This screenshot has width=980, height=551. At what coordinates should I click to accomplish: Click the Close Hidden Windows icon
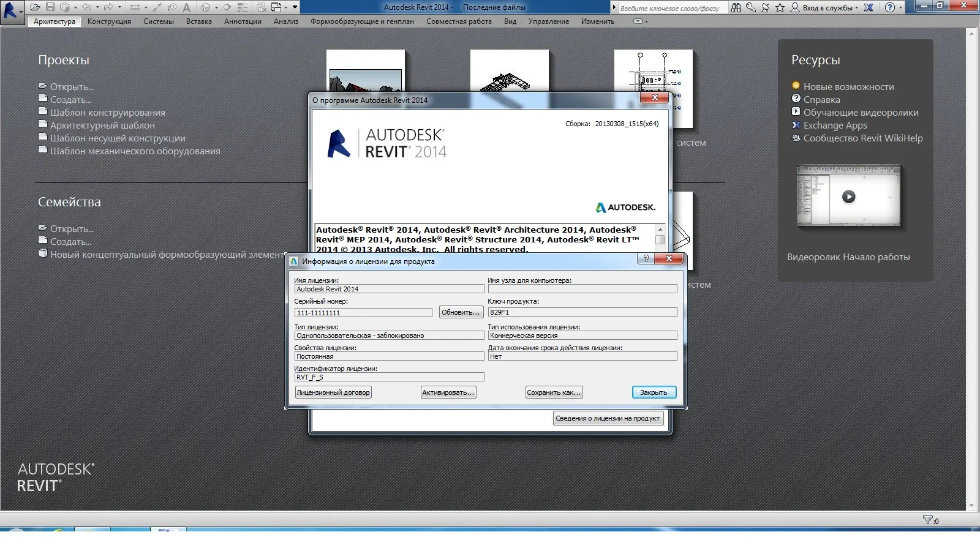click(262, 7)
